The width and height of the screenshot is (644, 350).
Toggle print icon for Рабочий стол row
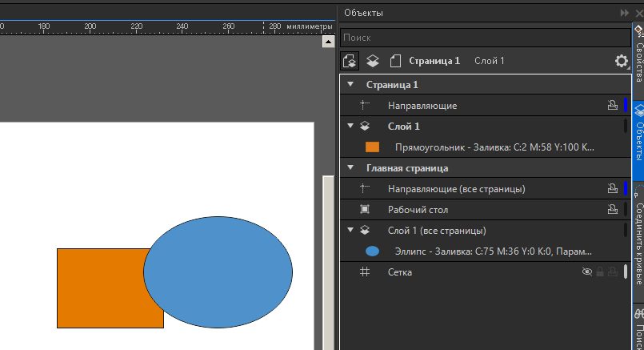pyautogui.click(x=612, y=210)
